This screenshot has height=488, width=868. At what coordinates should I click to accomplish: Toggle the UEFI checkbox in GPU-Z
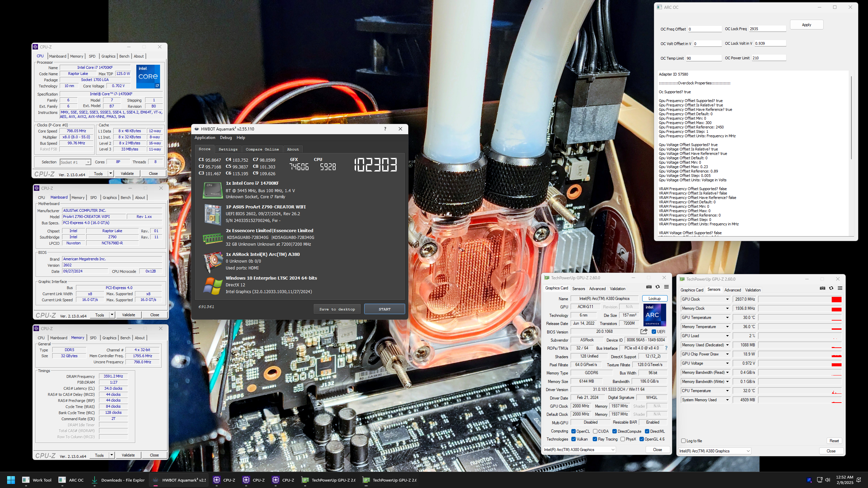[654, 332]
